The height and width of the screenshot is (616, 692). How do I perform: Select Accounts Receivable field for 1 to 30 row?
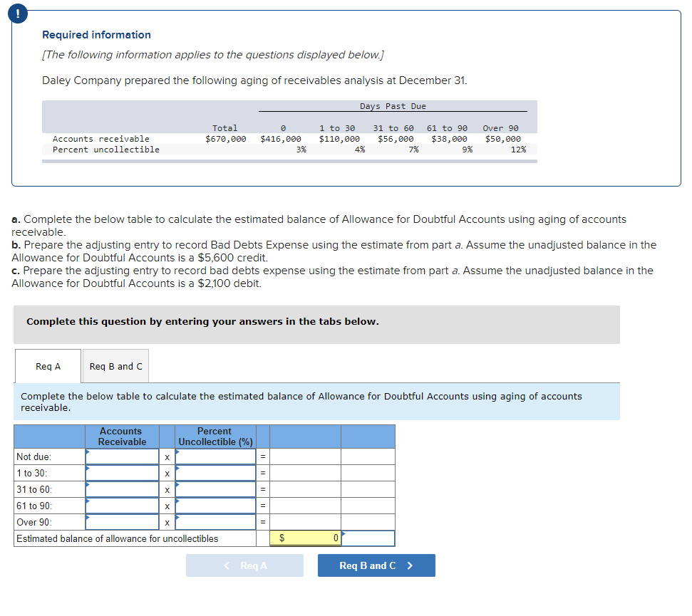click(123, 473)
